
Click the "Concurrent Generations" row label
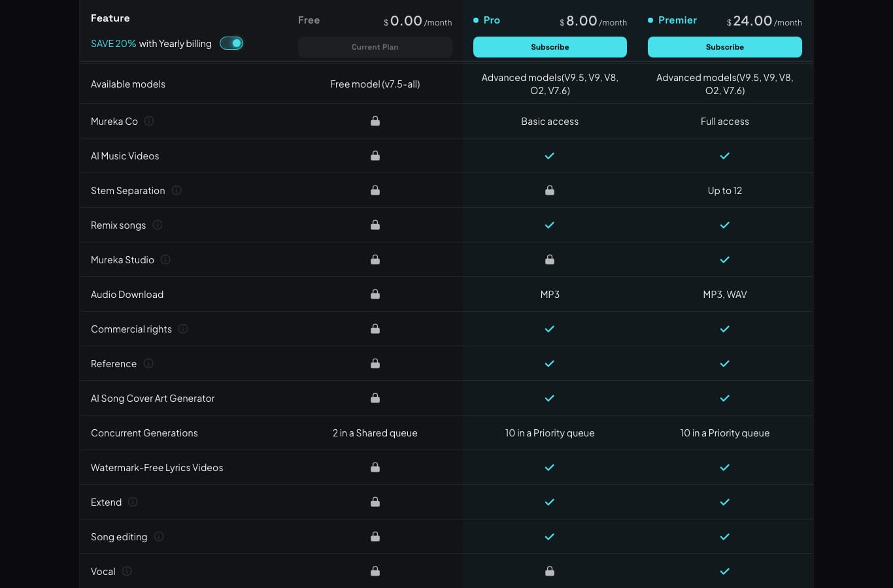(x=144, y=433)
